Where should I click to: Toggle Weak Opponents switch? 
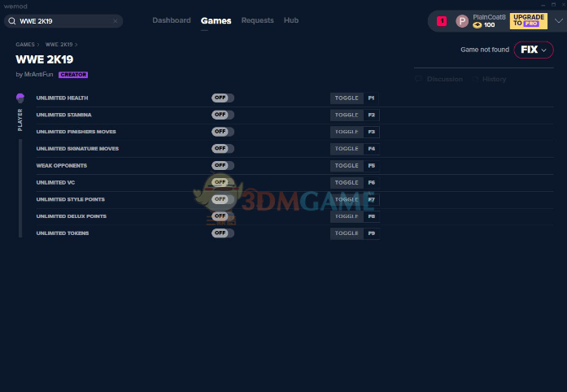(223, 165)
